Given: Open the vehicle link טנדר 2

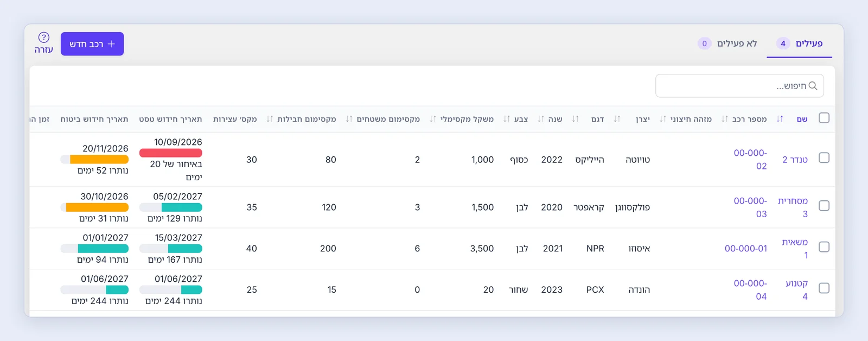Looking at the screenshot, I should (795, 160).
